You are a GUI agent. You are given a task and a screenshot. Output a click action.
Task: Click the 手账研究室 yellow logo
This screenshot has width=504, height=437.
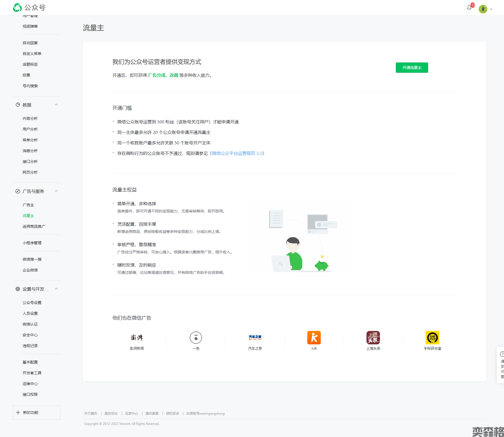tap(432, 338)
